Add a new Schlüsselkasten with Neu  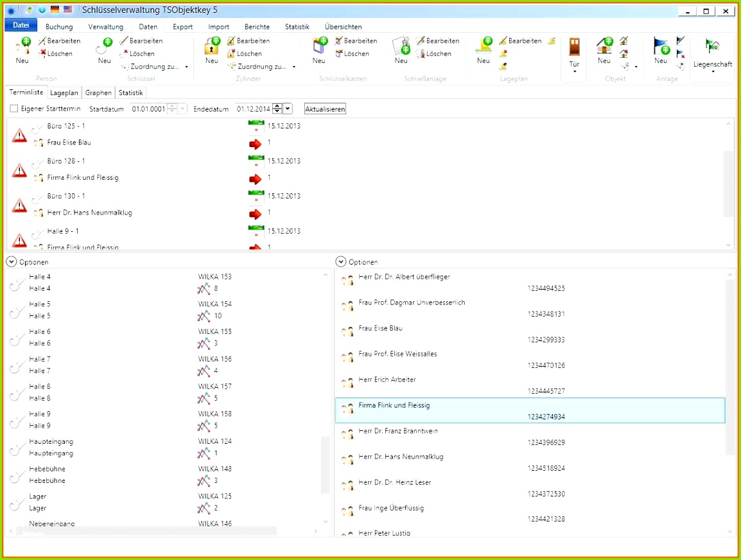(x=319, y=51)
